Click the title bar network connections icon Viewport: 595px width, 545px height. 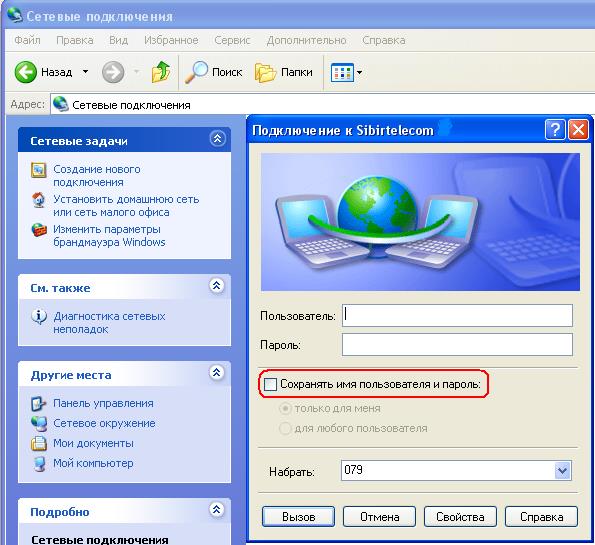tap(15, 15)
